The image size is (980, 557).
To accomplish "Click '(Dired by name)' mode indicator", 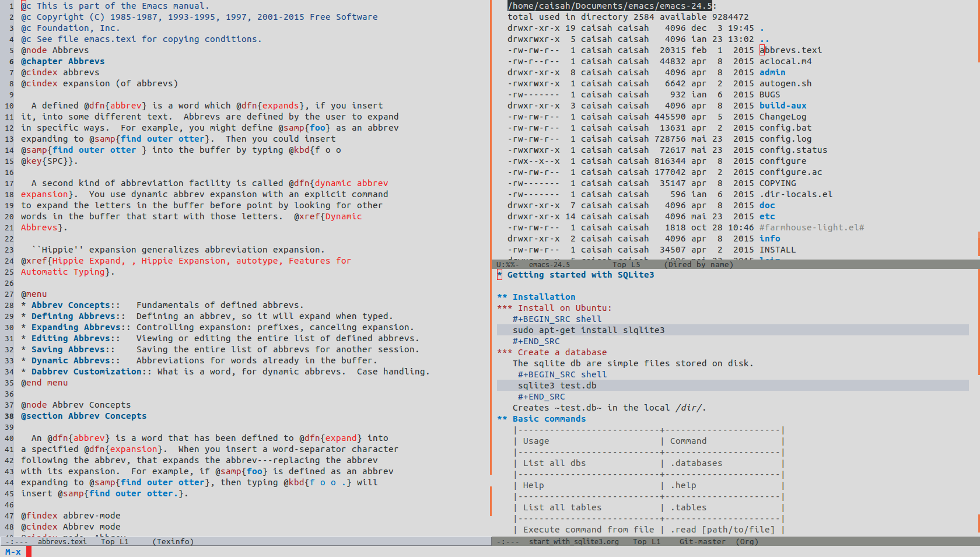I will point(699,264).
